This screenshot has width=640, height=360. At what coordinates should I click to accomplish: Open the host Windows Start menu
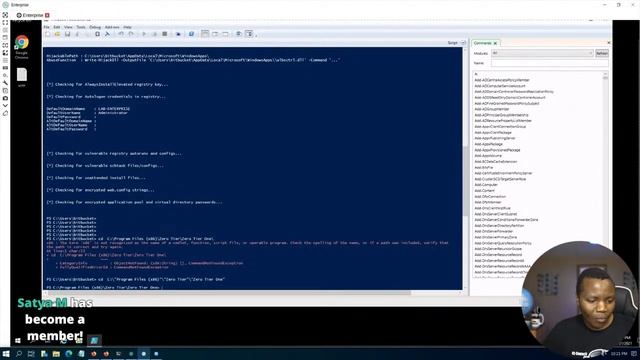pyautogui.click(x=6, y=354)
